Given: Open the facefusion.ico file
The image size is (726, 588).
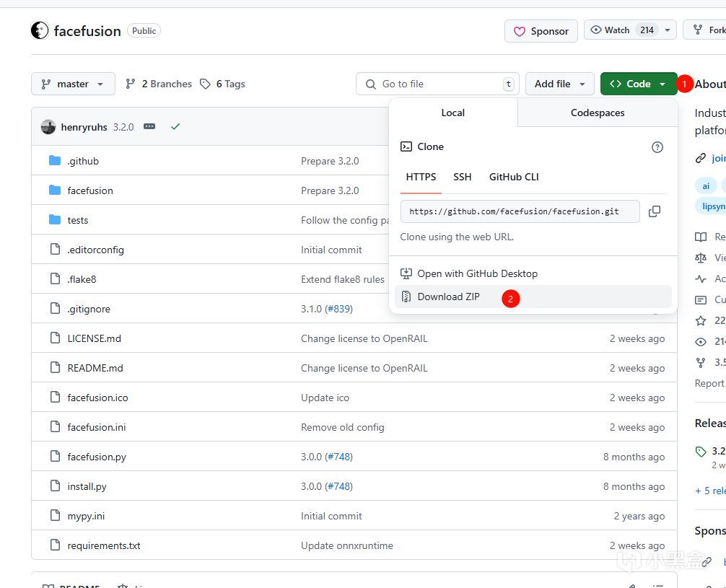Looking at the screenshot, I should [x=97, y=398].
